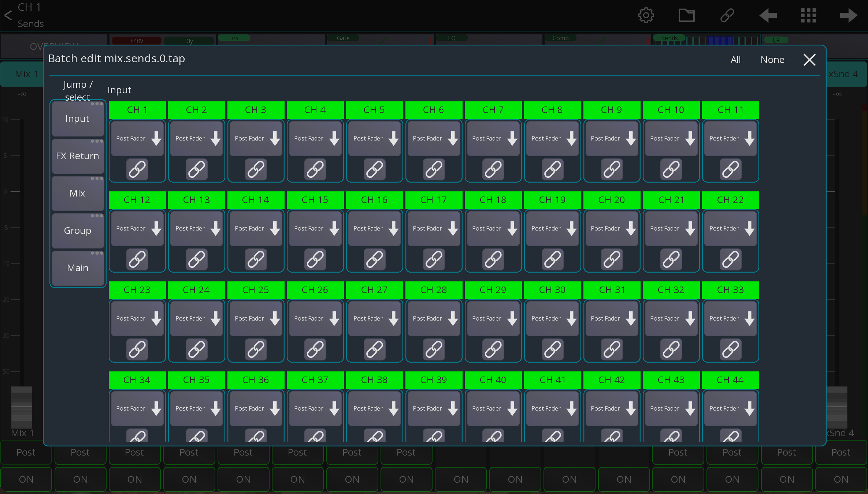The width and height of the screenshot is (868, 494).
Task: Toggle selection of CH 21 header
Action: tap(671, 200)
